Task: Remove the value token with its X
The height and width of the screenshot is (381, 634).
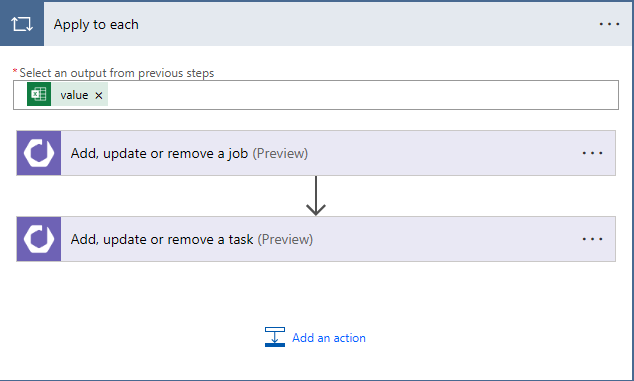Action: click(x=99, y=95)
